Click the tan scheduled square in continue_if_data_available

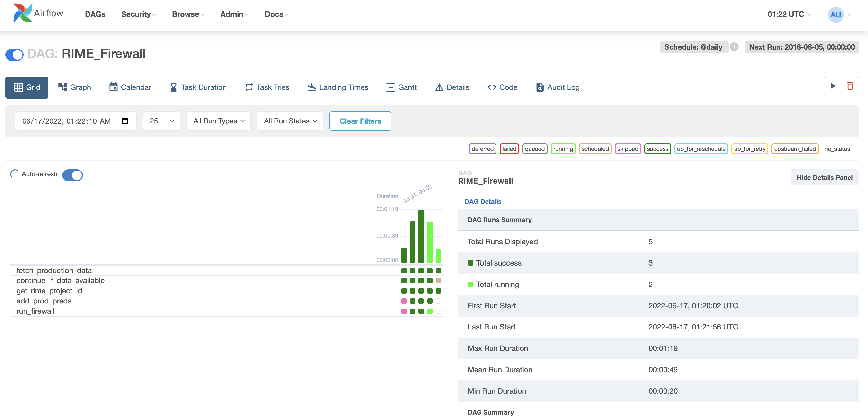[x=438, y=281]
